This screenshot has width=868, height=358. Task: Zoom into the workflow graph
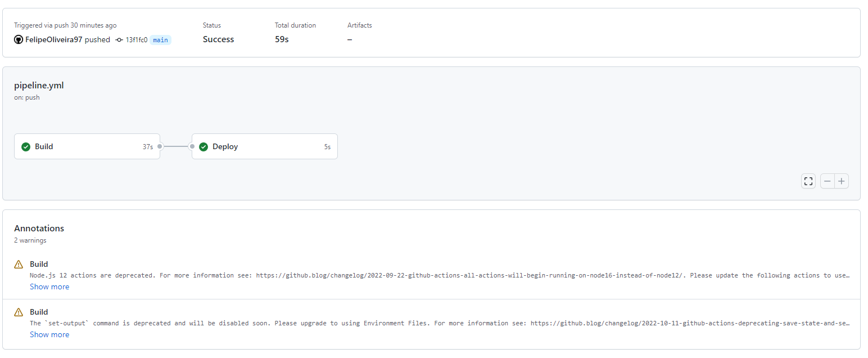point(841,181)
